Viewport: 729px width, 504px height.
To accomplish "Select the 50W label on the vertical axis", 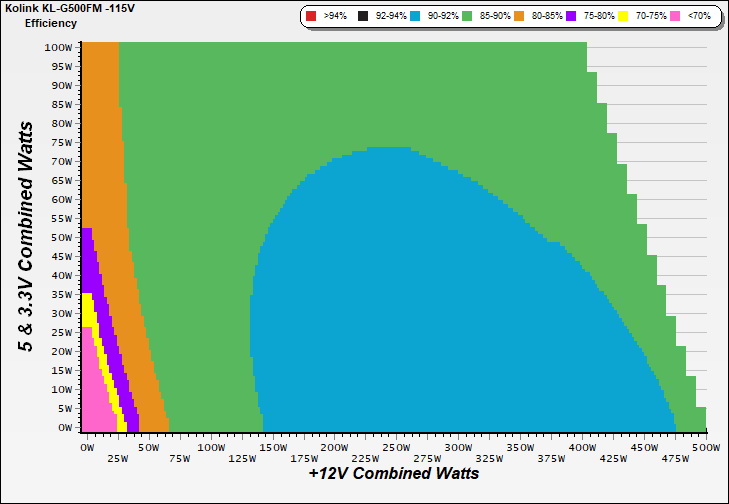I will (62, 237).
